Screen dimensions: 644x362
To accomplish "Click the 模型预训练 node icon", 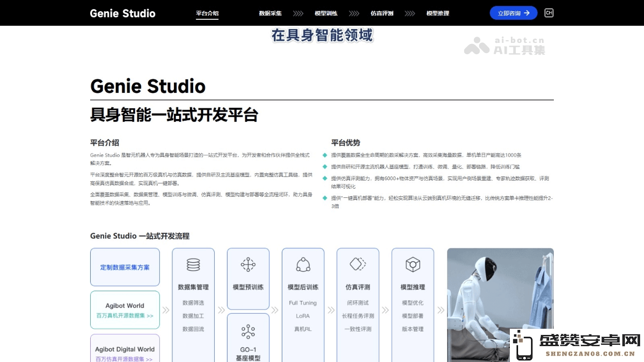I will (x=248, y=265).
